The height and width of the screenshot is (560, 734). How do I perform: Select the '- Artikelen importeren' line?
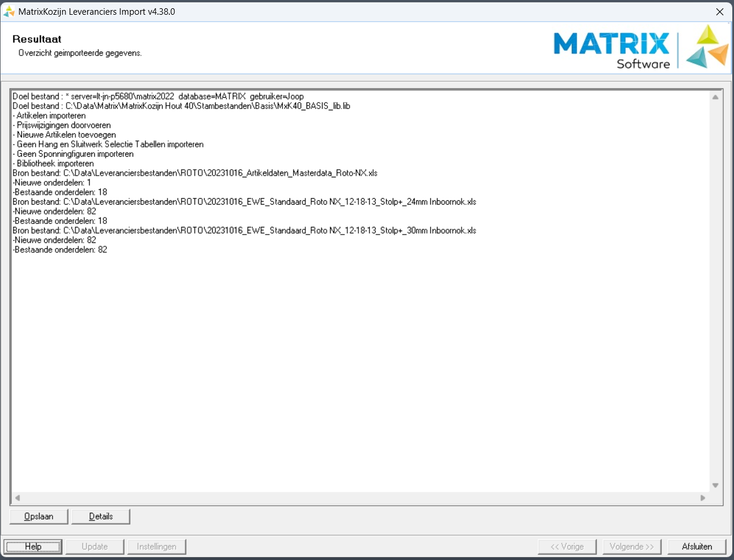pyautogui.click(x=49, y=116)
